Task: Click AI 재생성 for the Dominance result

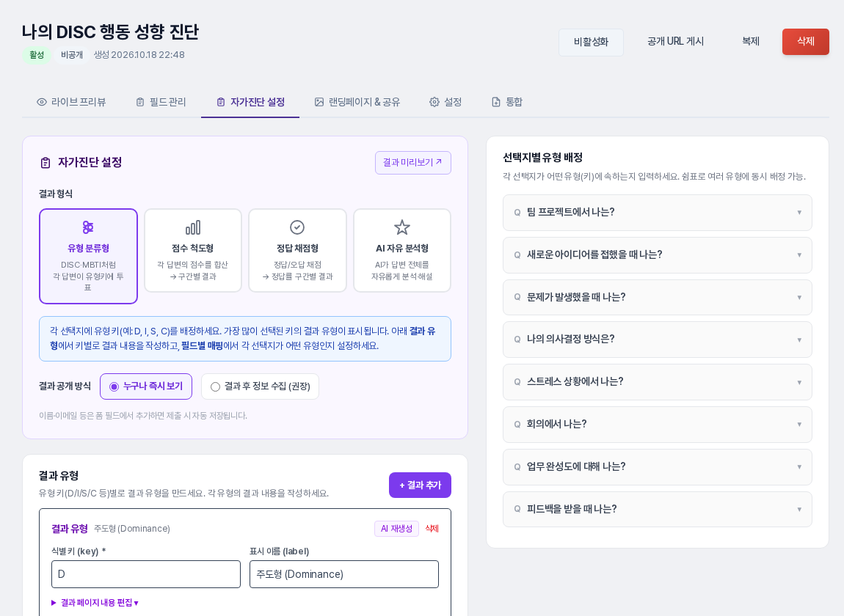Action: click(x=397, y=529)
